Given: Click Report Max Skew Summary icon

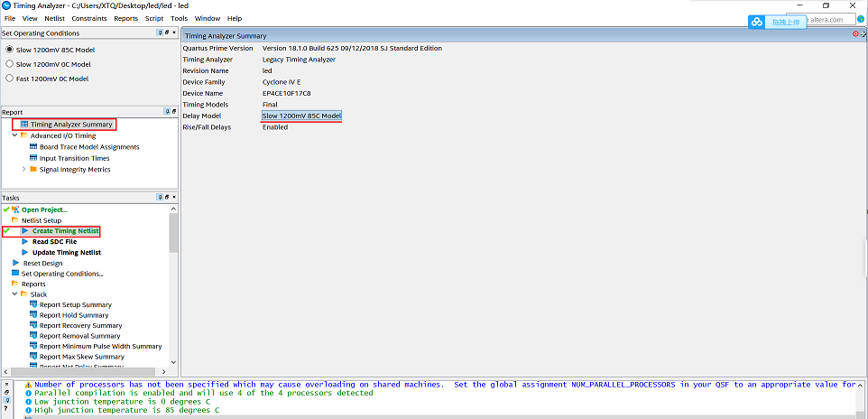Looking at the screenshot, I should [33, 357].
